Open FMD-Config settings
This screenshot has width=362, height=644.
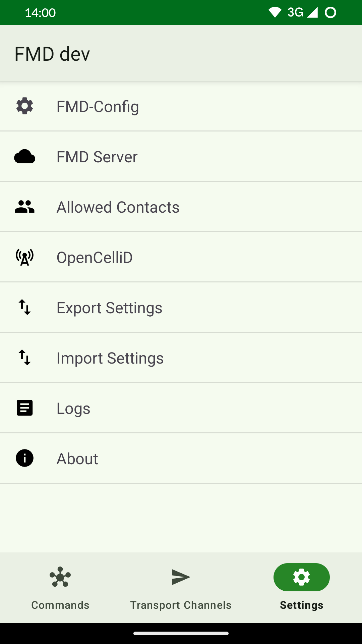98,107
